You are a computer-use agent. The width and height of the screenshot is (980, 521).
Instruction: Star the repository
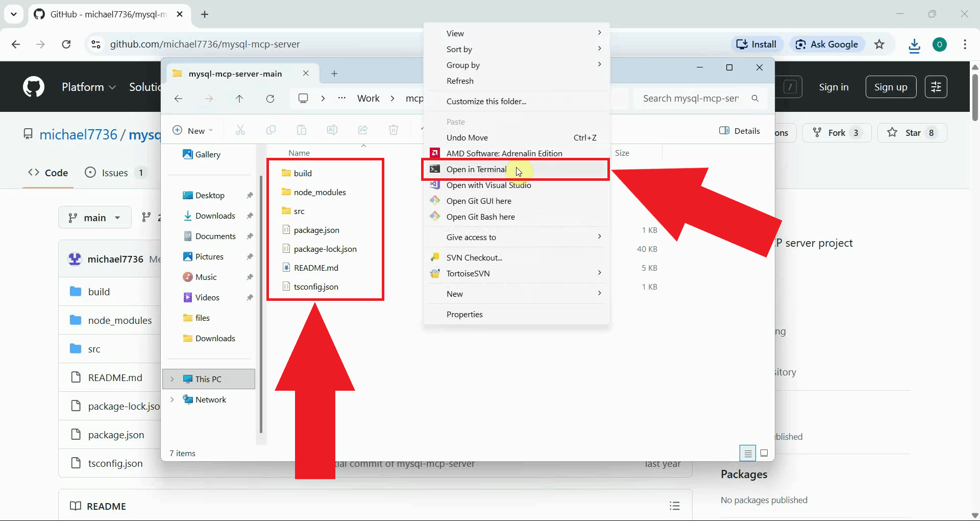tap(912, 133)
